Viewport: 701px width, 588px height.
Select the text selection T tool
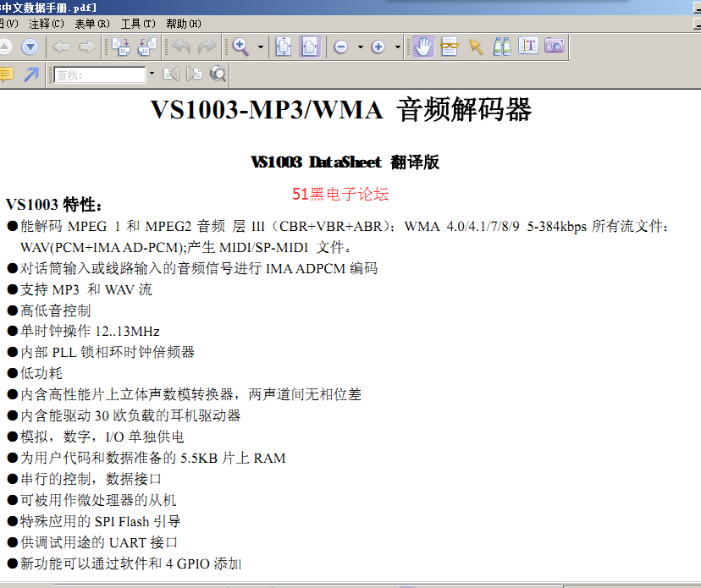tap(528, 46)
